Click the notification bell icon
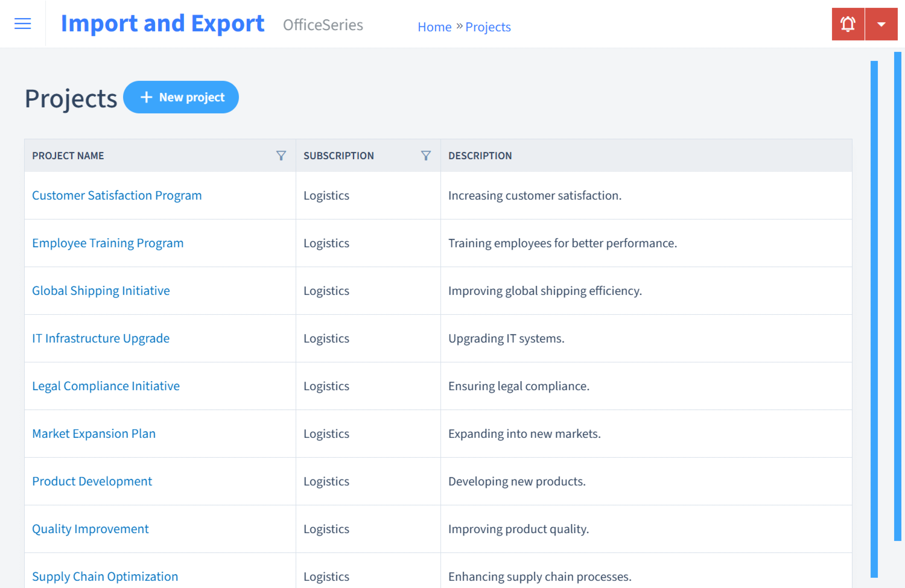The image size is (905, 588). 848,24
